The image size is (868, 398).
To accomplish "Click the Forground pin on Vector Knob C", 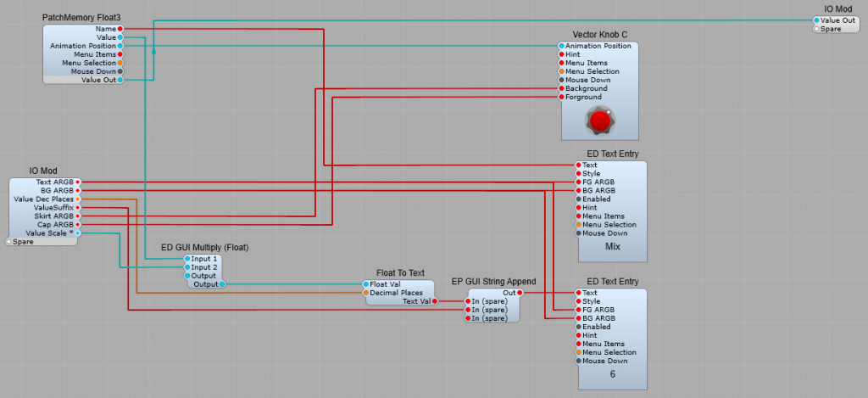I will [x=561, y=97].
